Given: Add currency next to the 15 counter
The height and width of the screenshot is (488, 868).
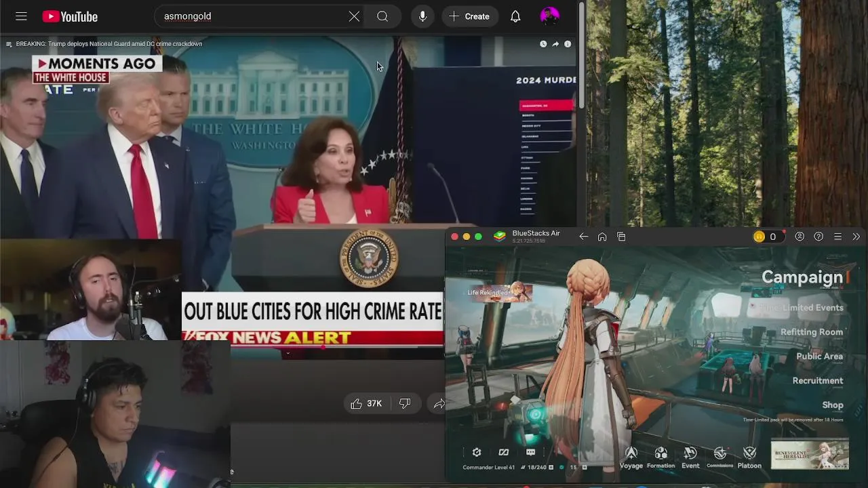Looking at the screenshot, I should 584,468.
